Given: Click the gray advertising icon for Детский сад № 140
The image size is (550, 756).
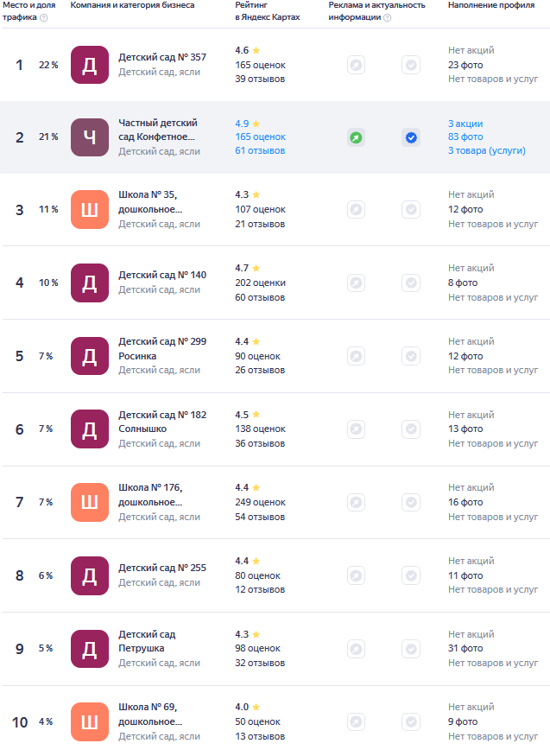Looking at the screenshot, I should tap(356, 283).
